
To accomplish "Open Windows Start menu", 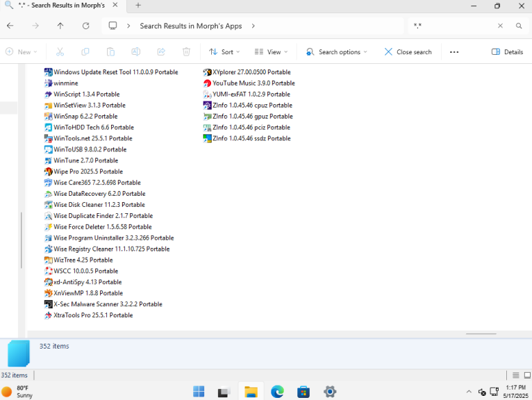I will (x=199, y=392).
